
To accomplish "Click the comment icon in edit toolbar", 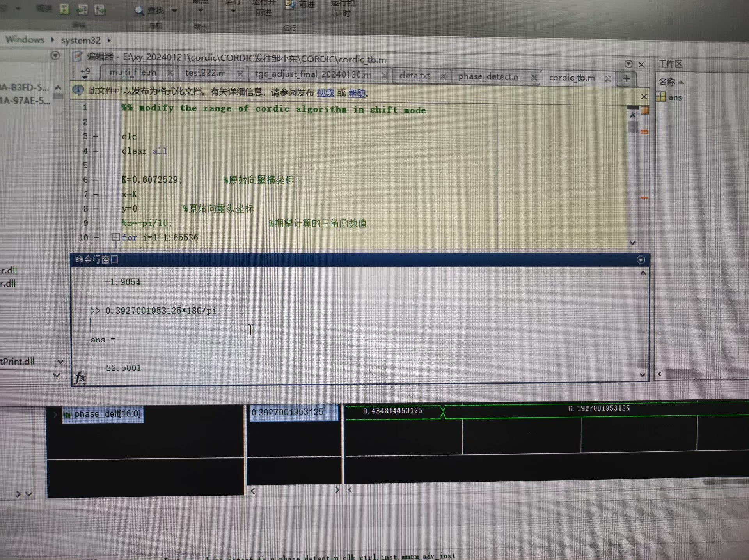I will click(x=64, y=9).
